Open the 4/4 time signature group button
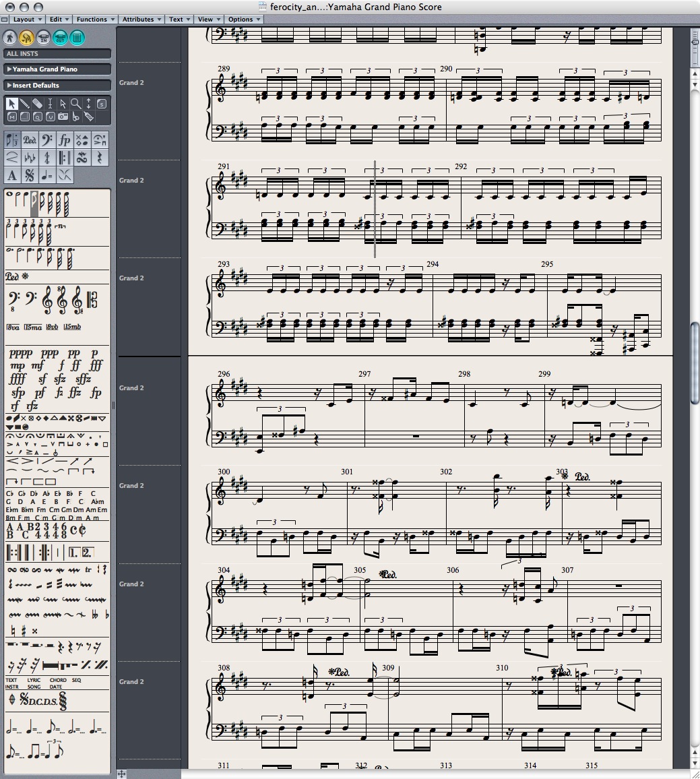 (x=47, y=158)
